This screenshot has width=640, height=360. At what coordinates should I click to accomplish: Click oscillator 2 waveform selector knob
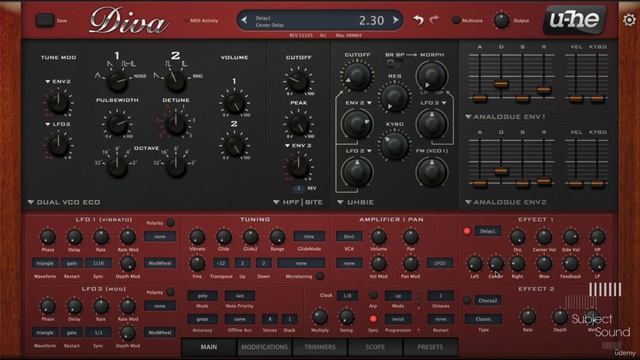pyautogui.click(x=176, y=81)
